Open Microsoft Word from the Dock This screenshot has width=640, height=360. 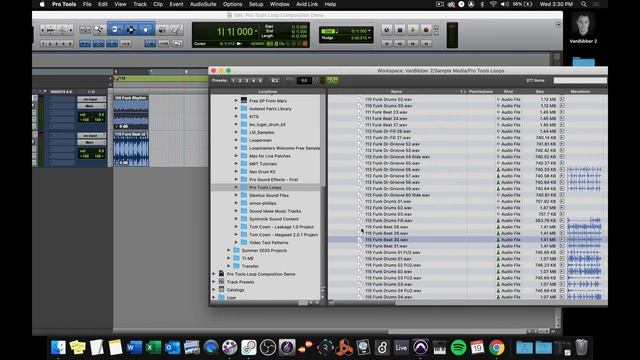(134, 347)
